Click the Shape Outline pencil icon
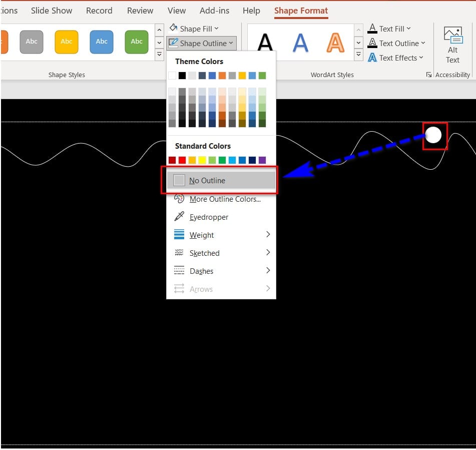Viewport: 476px width, 450px height. (173, 43)
